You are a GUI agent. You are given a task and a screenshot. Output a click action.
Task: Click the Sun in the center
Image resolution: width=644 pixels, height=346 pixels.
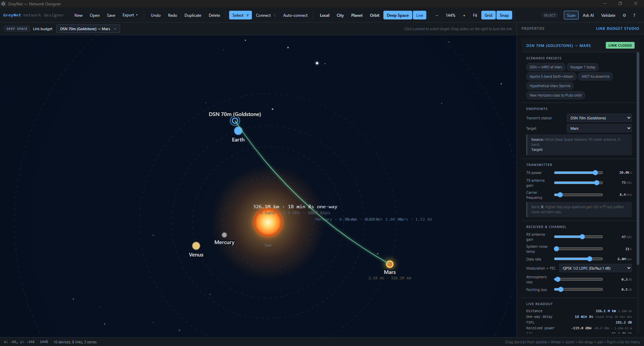click(x=268, y=223)
